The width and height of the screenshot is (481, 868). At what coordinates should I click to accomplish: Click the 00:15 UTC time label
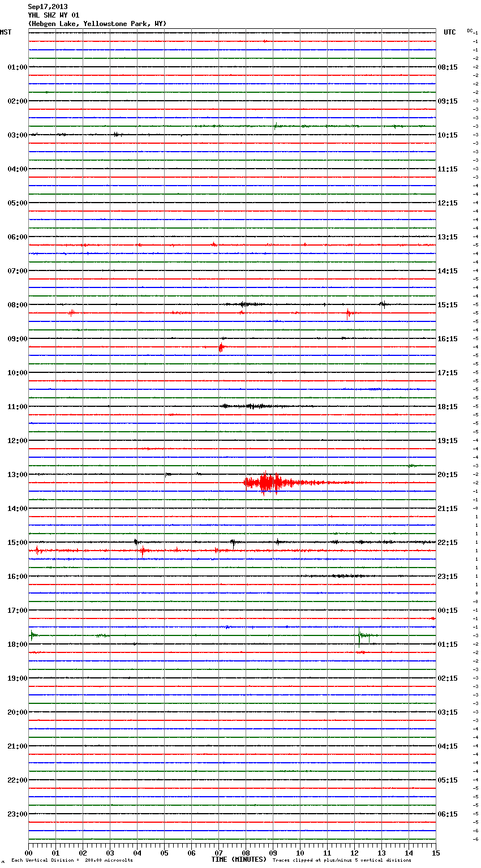pyautogui.click(x=448, y=611)
